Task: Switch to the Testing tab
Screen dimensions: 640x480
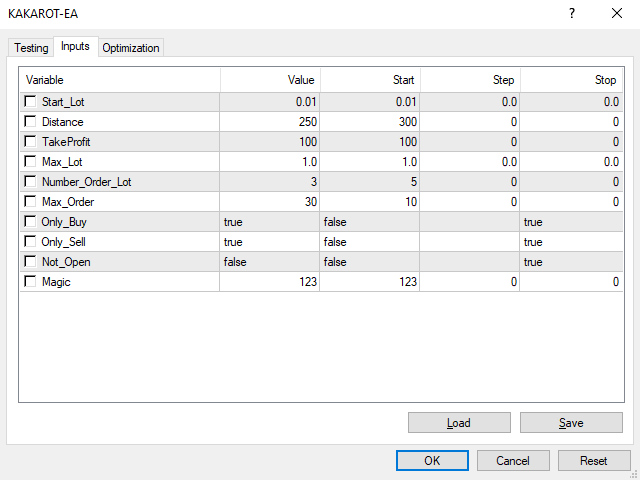Action: (x=31, y=48)
